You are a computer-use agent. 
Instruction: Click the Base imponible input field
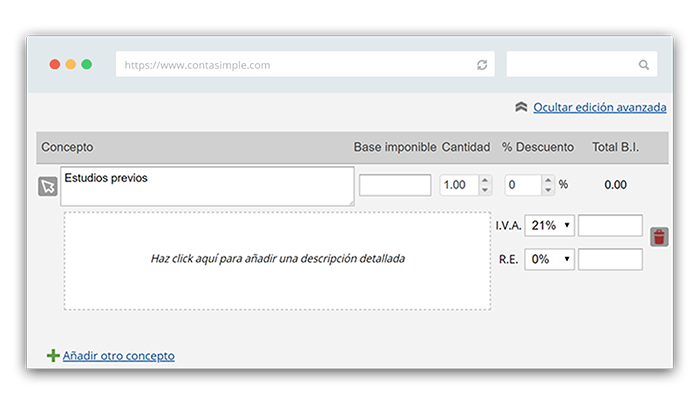pos(395,185)
